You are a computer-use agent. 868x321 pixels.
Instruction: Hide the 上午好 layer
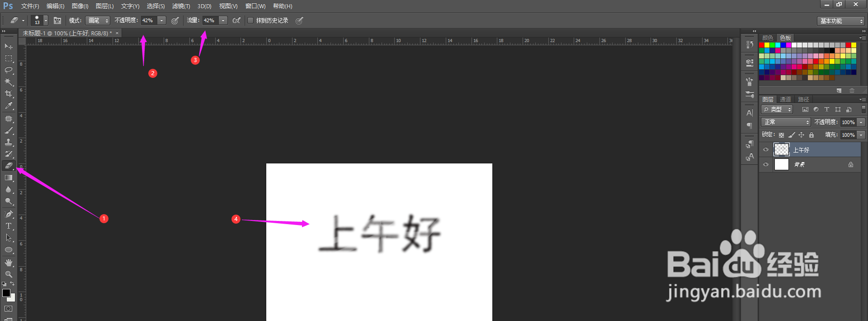[x=766, y=150]
